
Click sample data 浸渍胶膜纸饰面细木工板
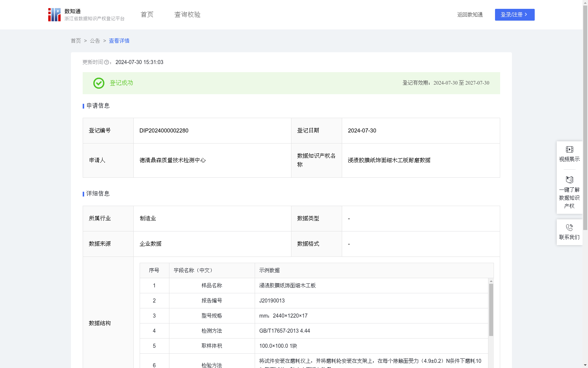pyautogui.click(x=287, y=286)
